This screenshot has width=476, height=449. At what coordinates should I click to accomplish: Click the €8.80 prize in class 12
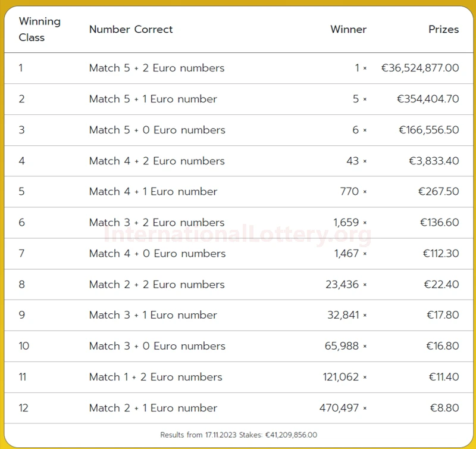444,408
